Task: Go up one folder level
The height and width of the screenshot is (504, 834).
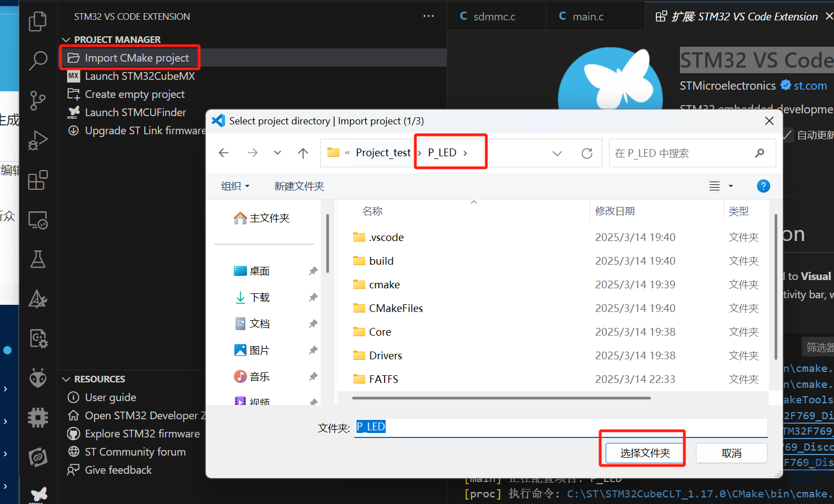Action: [303, 153]
